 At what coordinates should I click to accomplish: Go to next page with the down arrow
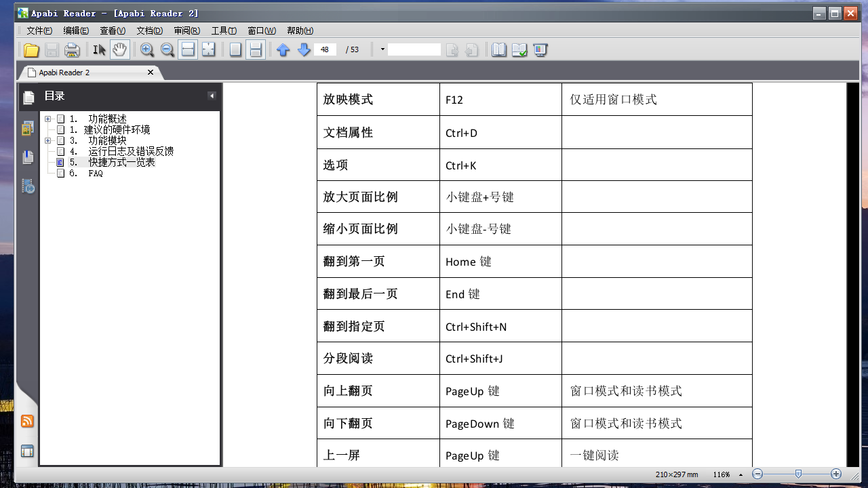point(304,49)
